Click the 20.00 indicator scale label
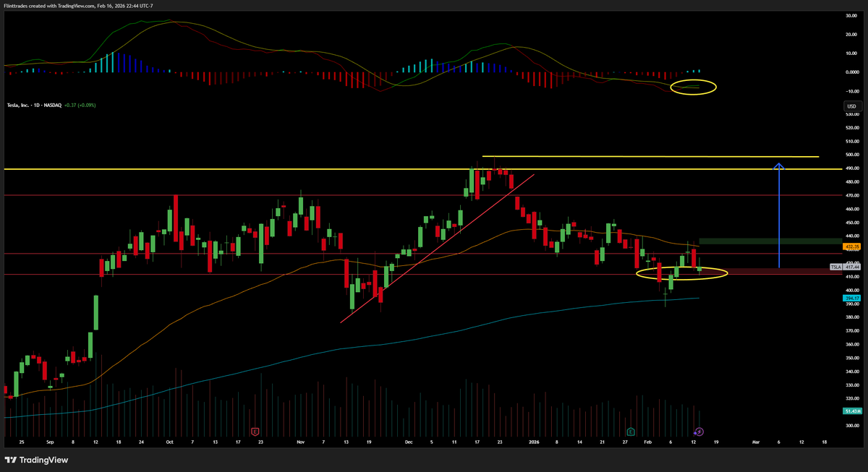The image size is (868, 472). click(852, 34)
